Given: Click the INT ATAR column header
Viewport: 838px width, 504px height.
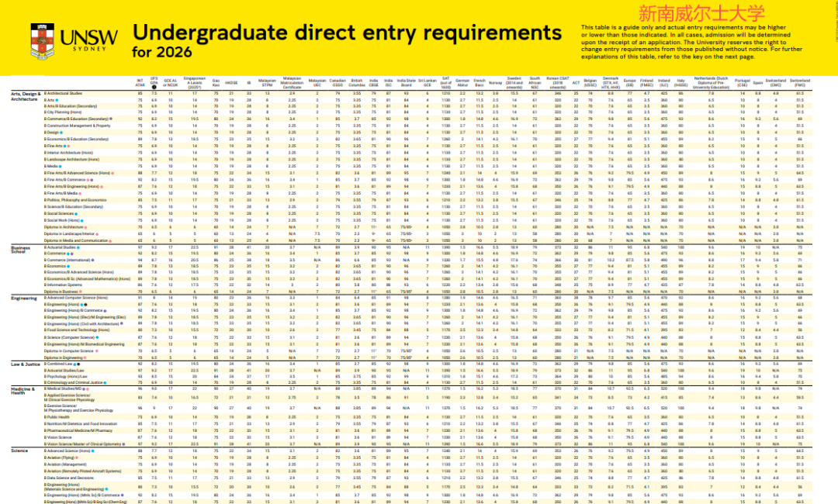Looking at the screenshot, I should (140, 81).
